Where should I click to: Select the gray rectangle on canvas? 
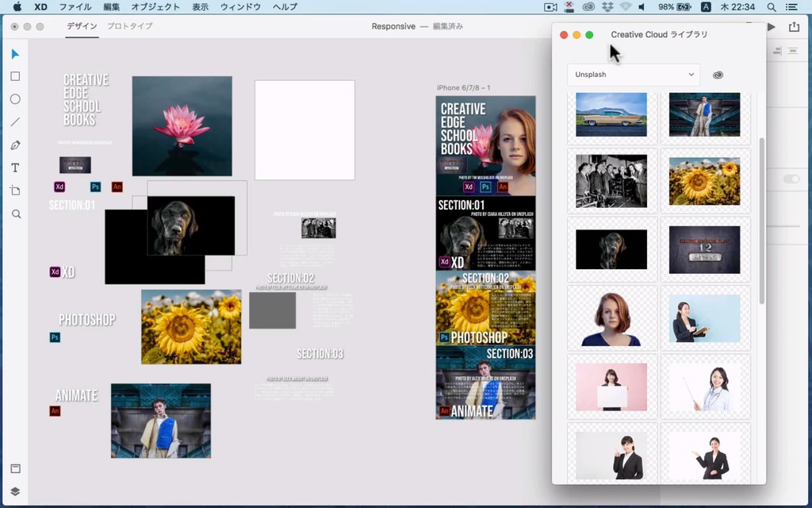click(x=273, y=310)
